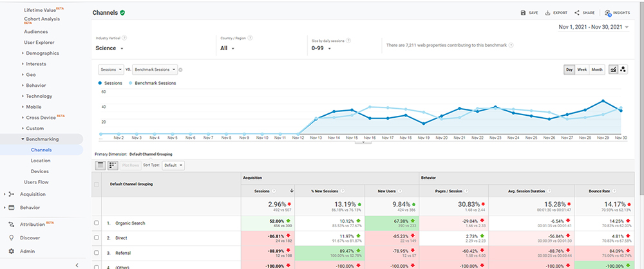Open help icon for New Users column

coord(400,190)
